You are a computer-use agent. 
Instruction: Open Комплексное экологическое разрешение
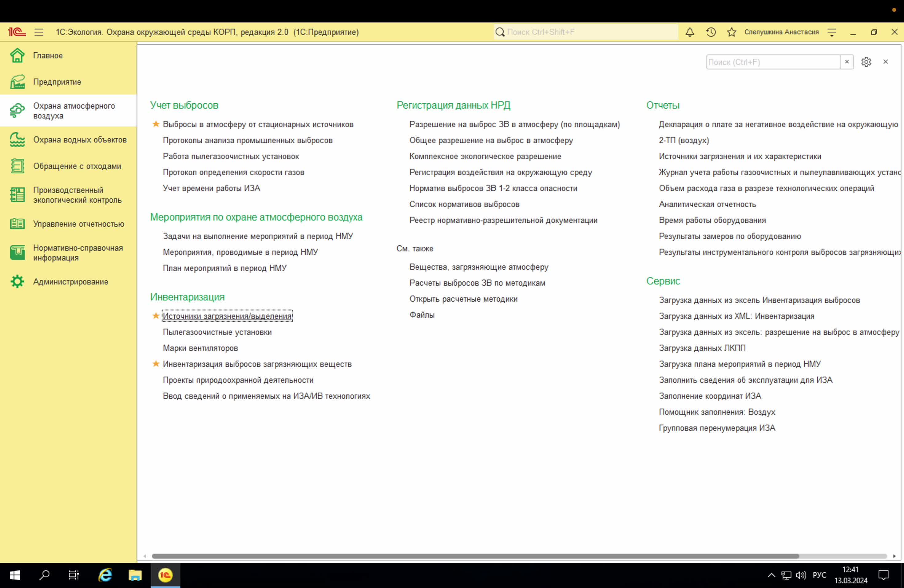click(x=485, y=156)
